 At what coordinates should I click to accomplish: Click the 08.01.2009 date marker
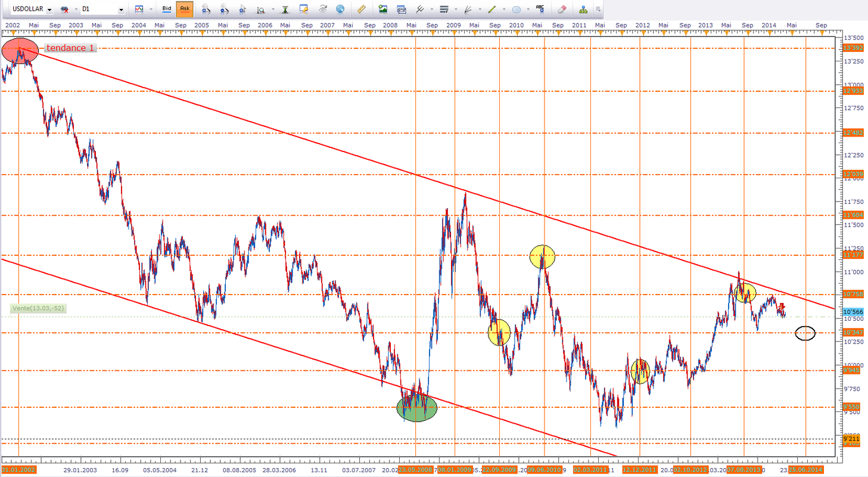[455, 470]
